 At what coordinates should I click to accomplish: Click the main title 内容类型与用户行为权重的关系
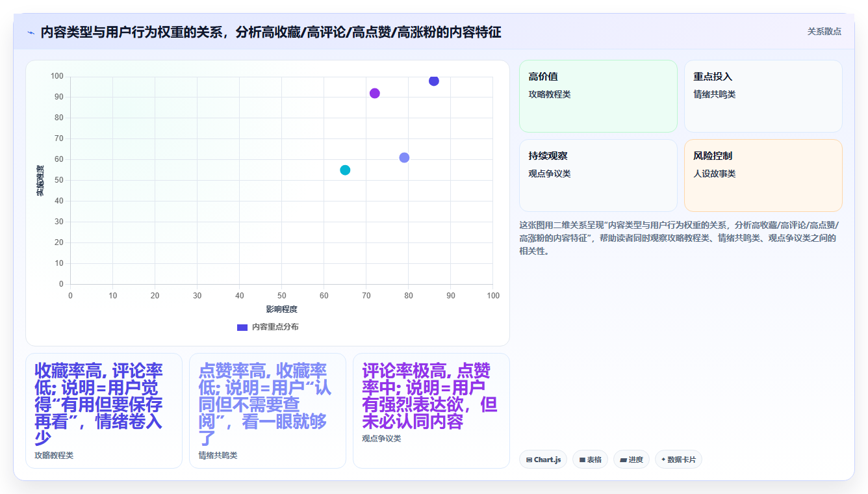tap(271, 32)
